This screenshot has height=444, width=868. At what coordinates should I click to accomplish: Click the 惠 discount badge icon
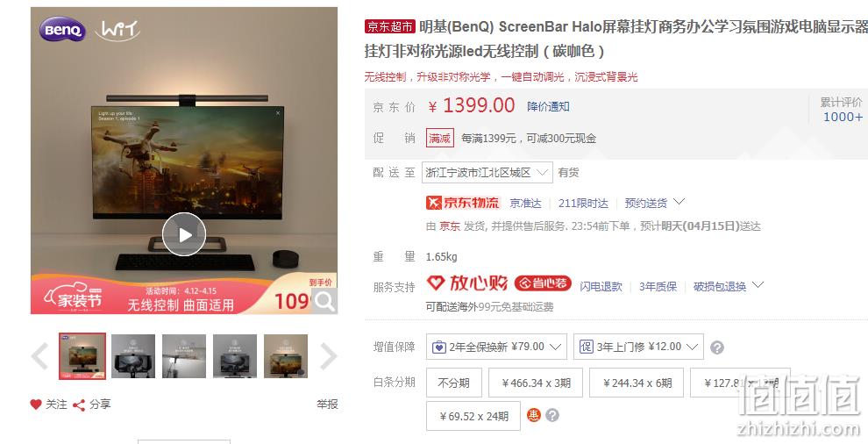(534, 415)
